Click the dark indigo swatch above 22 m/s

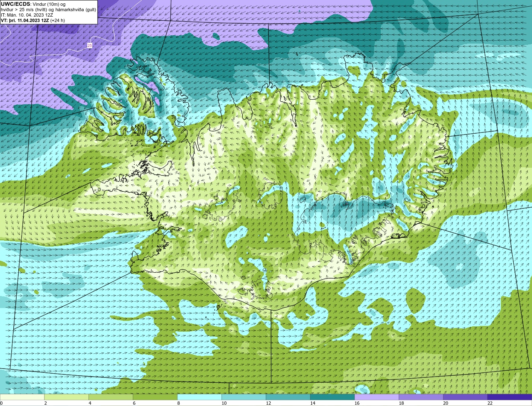[510, 397]
